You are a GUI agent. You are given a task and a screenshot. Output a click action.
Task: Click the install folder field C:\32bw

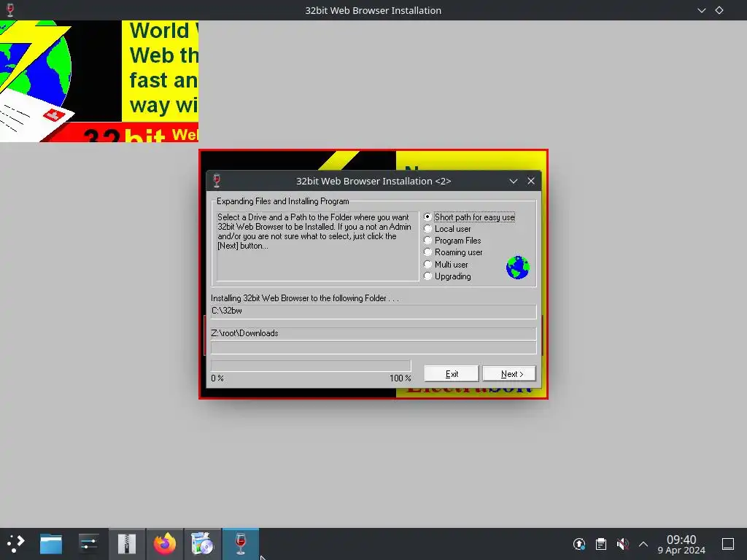[373, 311]
